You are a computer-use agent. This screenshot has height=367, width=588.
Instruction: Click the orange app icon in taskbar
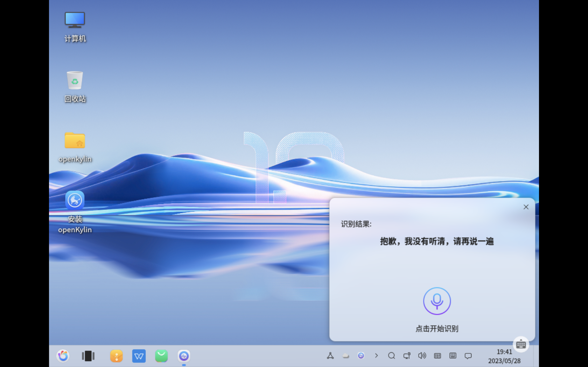click(116, 356)
